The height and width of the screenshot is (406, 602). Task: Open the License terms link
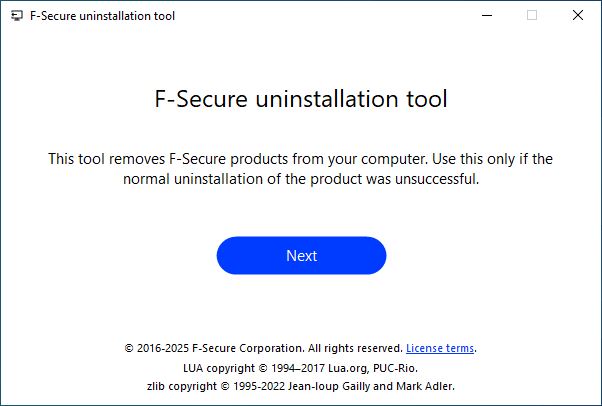tap(440, 348)
